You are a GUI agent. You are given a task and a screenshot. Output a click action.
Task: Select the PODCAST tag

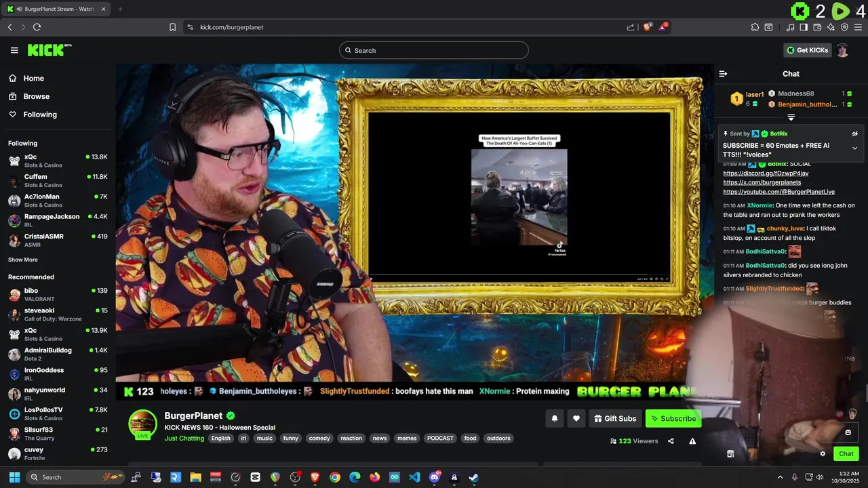pyautogui.click(x=440, y=439)
